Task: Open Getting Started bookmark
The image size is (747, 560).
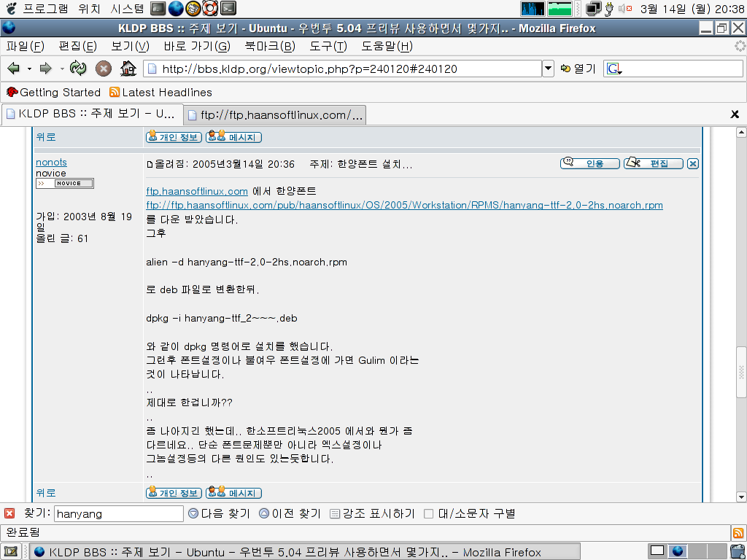Action: (53, 93)
